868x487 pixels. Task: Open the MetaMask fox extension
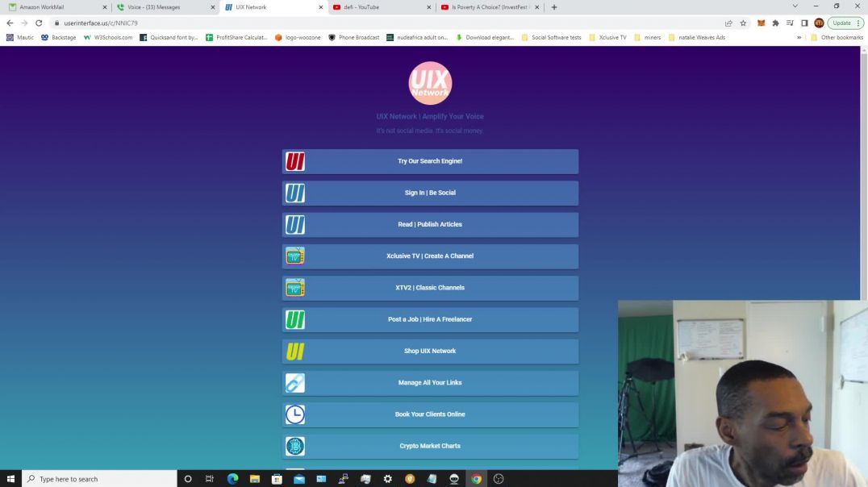point(761,23)
